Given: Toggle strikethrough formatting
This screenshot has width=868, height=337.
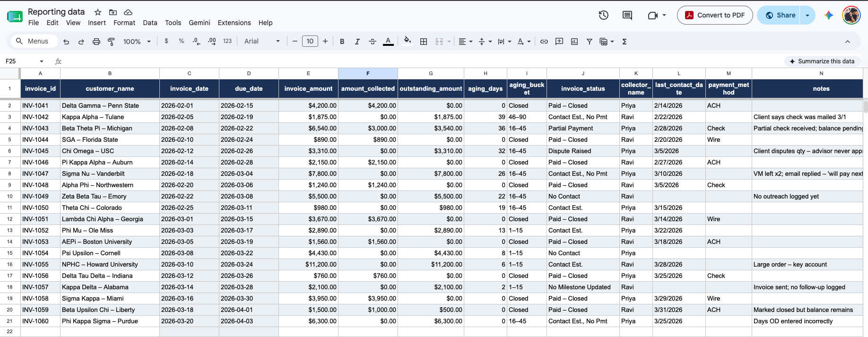Looking at the screenshot, I should tap(373, 42).
